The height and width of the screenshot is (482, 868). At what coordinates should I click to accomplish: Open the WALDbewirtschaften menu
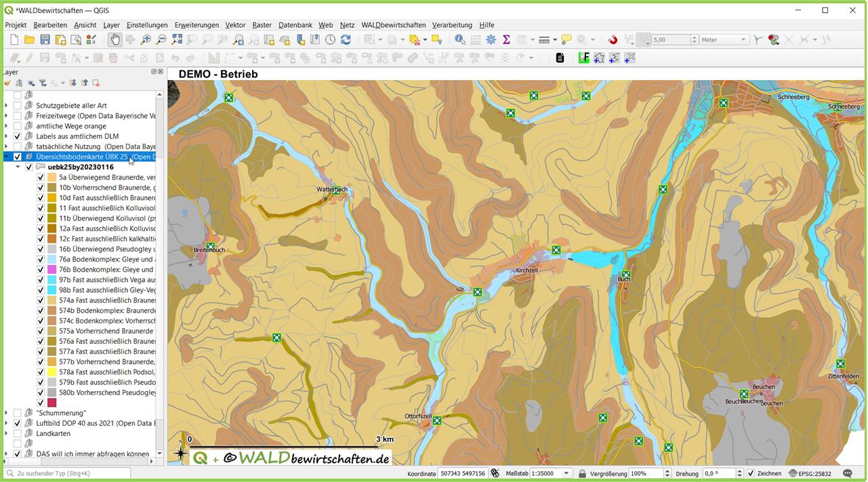(393, 25)
